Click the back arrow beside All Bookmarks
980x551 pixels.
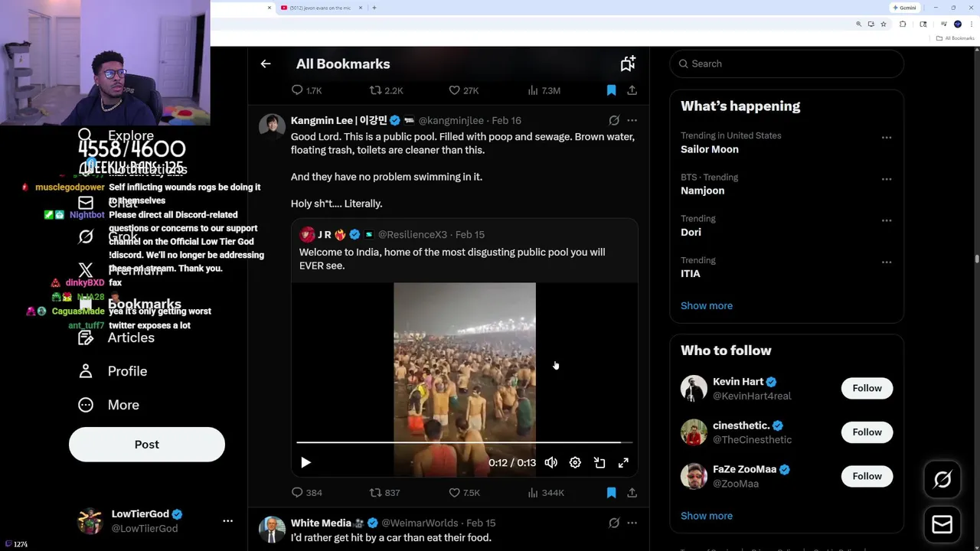click(x=266, y=64)
